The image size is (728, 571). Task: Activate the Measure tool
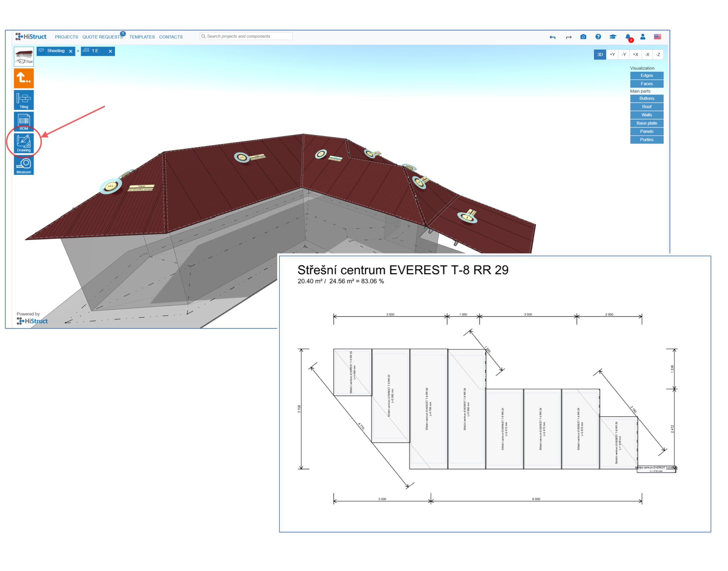24,165
